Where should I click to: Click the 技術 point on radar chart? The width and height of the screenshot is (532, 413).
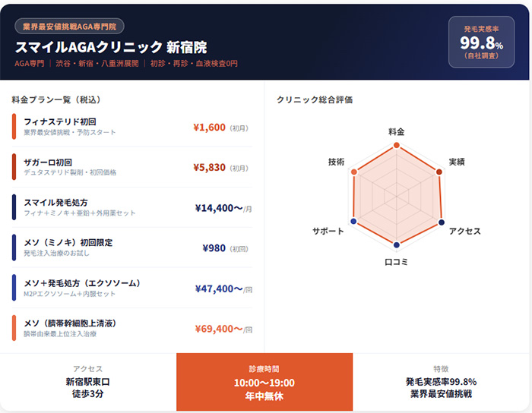tap(354, 172)
